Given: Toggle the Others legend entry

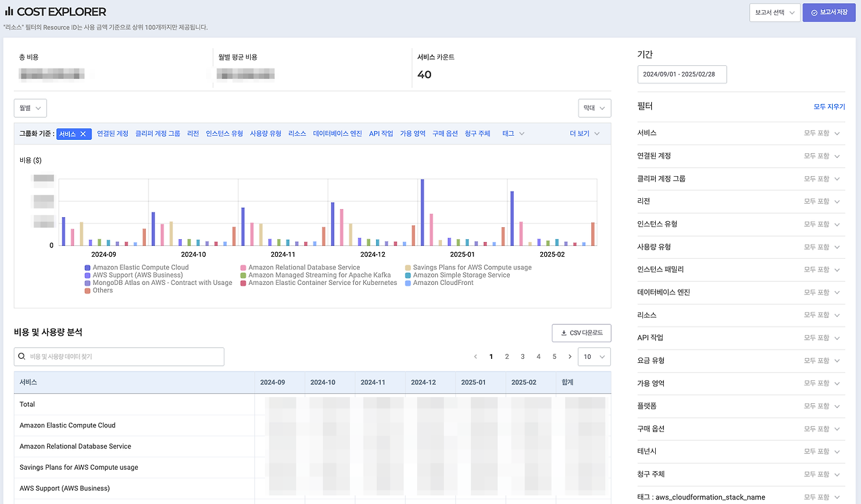Looking at the screenshot, I should point(99,291).
